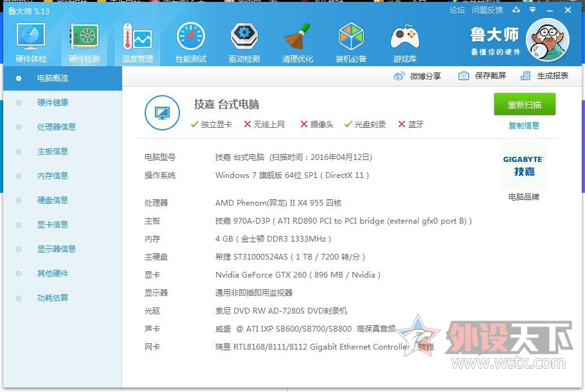This screenshot has height=392, width=585.
Task: Click the 电脑品牌 caption under the logo
Action: coord(524,197)
